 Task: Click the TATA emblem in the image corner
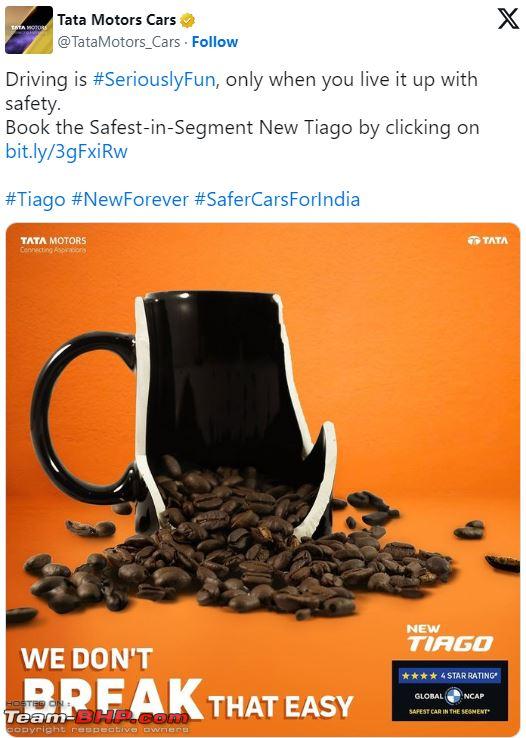[488, 241]
